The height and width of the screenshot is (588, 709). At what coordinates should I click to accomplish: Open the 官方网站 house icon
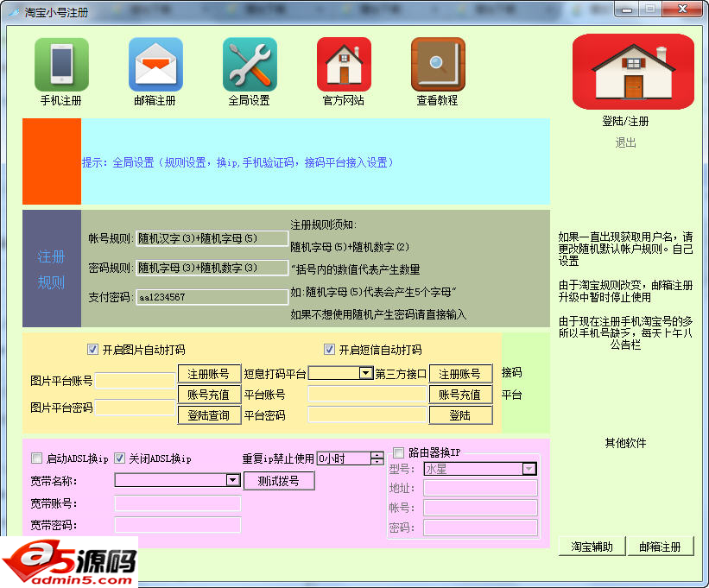[344, 65]
